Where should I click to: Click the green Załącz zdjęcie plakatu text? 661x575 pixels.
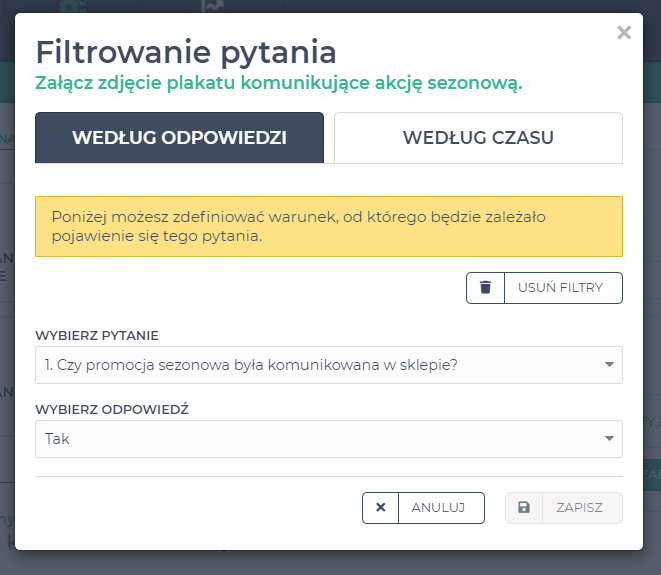[x=279, y=83]
